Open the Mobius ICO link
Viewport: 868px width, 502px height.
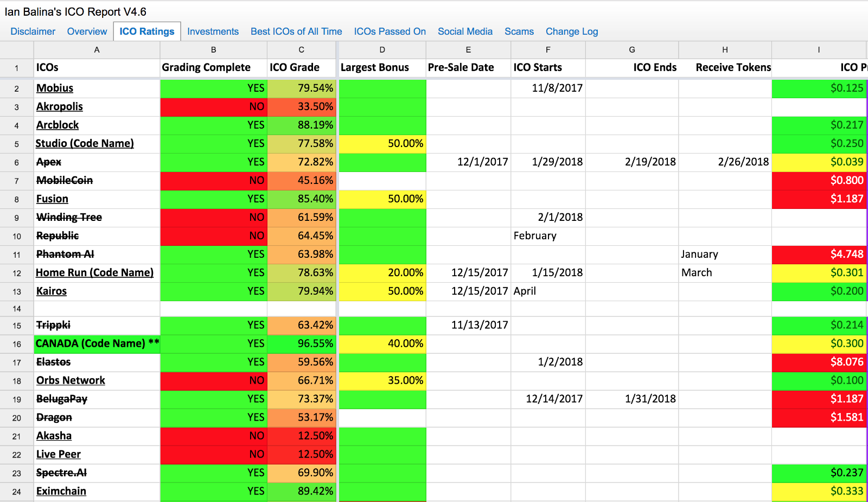55,88
